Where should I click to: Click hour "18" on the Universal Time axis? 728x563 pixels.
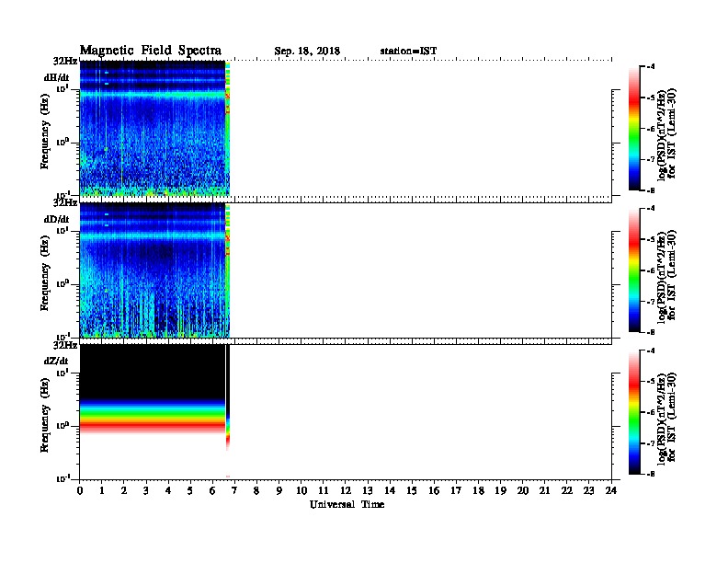478,490
